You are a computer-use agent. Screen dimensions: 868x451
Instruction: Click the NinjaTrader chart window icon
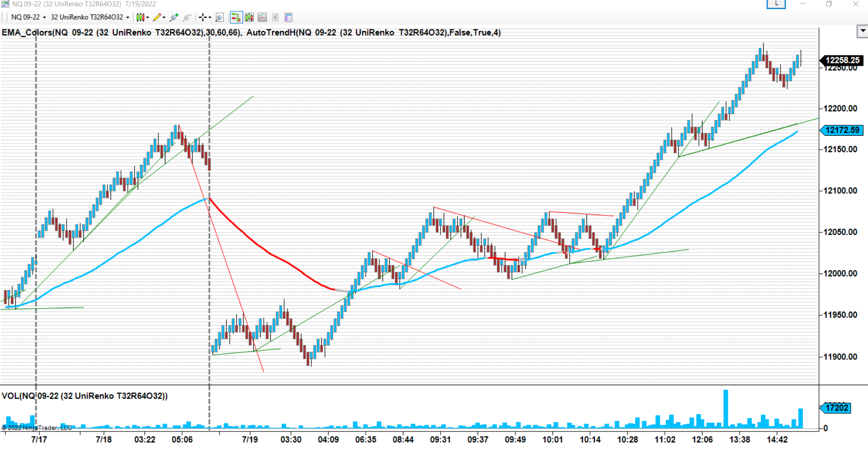tap(5, 4)
